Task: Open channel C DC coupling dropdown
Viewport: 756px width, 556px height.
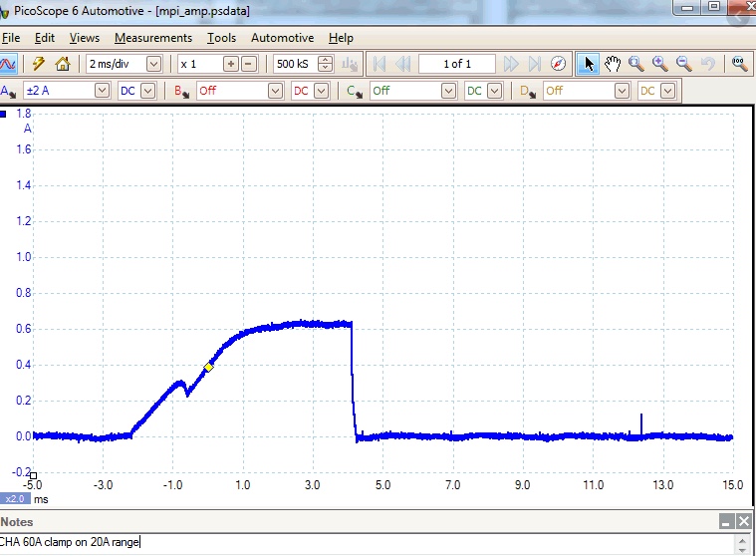Action: tap(495, 91)
